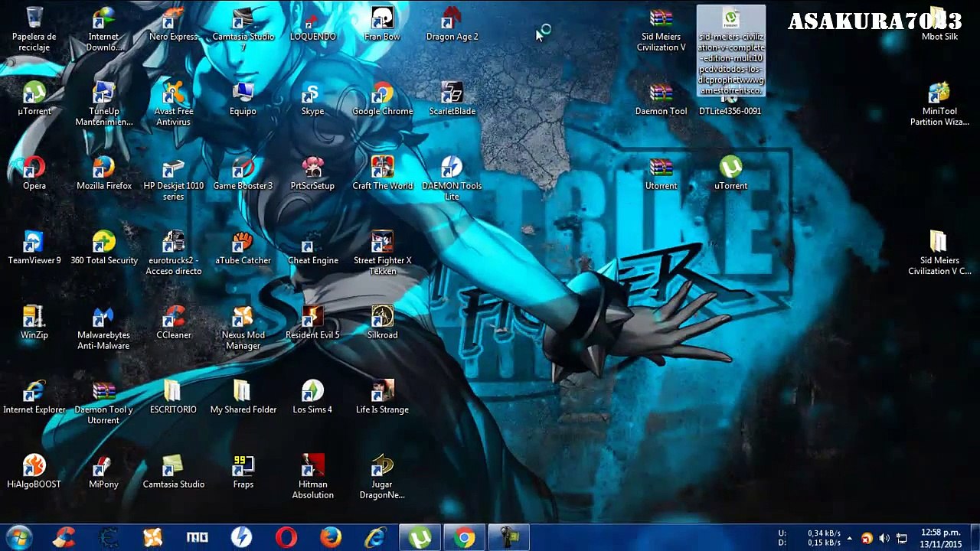This screenshot has width=980, height=551.
Task: Open the Windows Start menu
Action: (19, 538)
